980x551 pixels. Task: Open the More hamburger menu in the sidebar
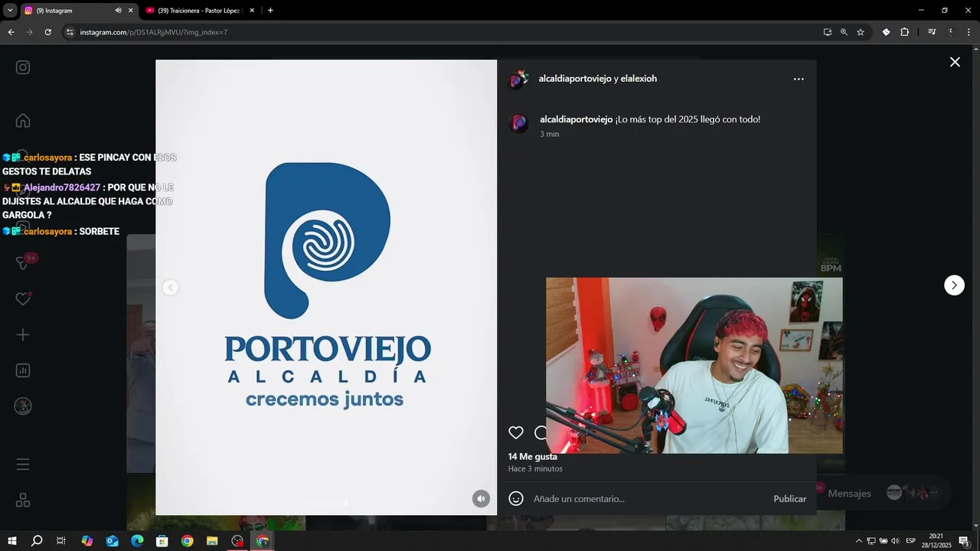(x=23, y=465)
